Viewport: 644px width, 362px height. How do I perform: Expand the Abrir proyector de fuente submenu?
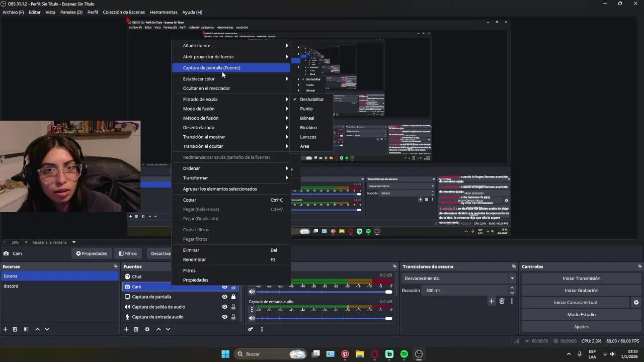[231, 57]
